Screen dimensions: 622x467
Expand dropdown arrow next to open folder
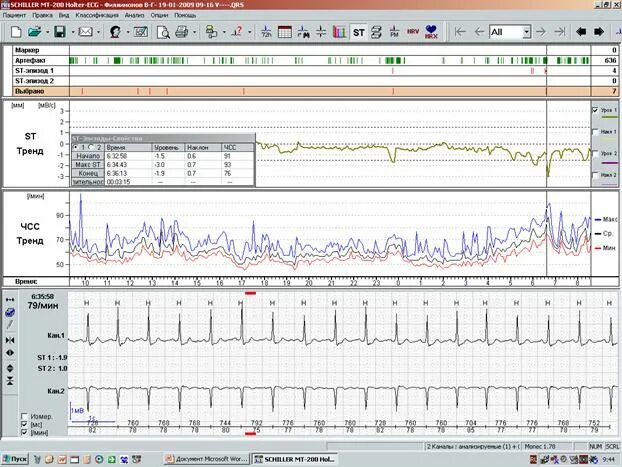(x=48, y=32)
